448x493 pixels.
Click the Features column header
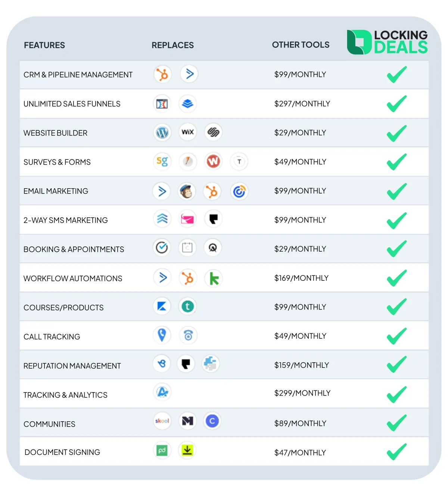pos(44,45)
